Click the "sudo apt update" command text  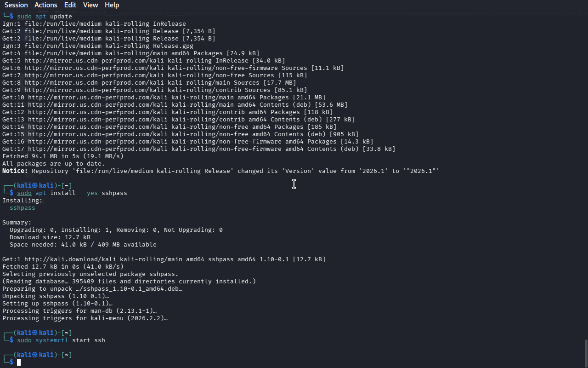45,17
